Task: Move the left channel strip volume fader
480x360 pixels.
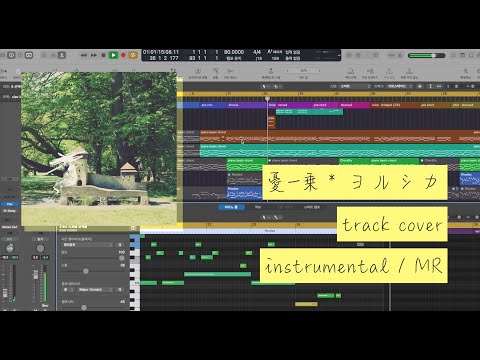Action: click(5, 293)
